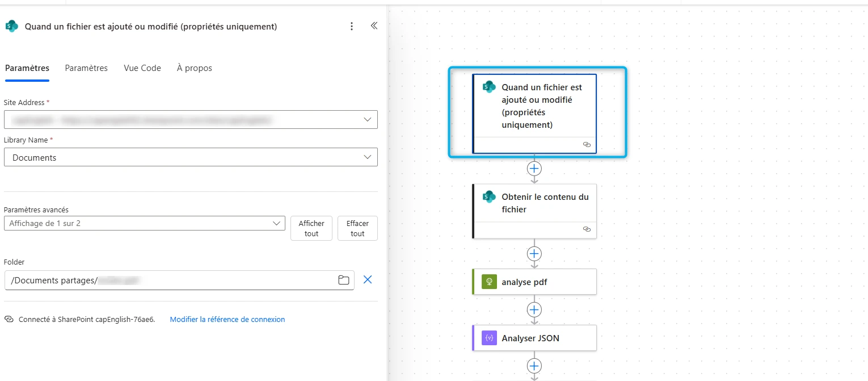This screenshot has width=868, height=381.
Task: Click the Afficher tout button
Action: (x=311, y=228)
